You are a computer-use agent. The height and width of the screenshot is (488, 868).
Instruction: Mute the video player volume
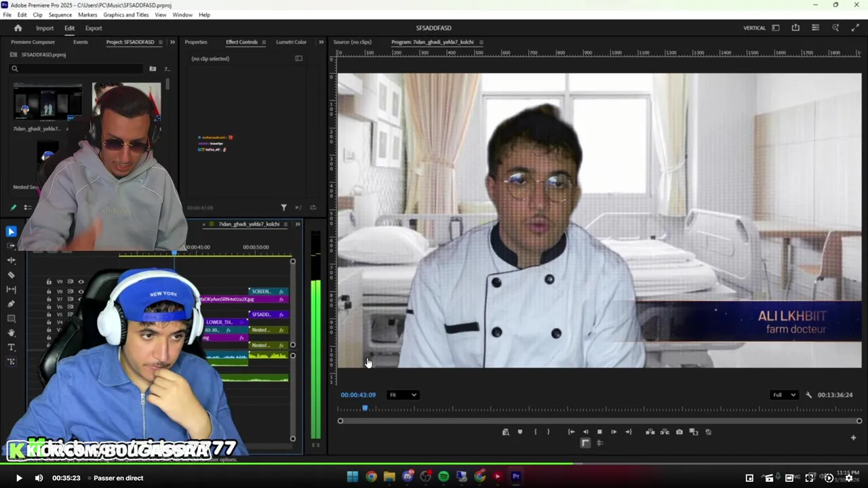click(39, 478)
